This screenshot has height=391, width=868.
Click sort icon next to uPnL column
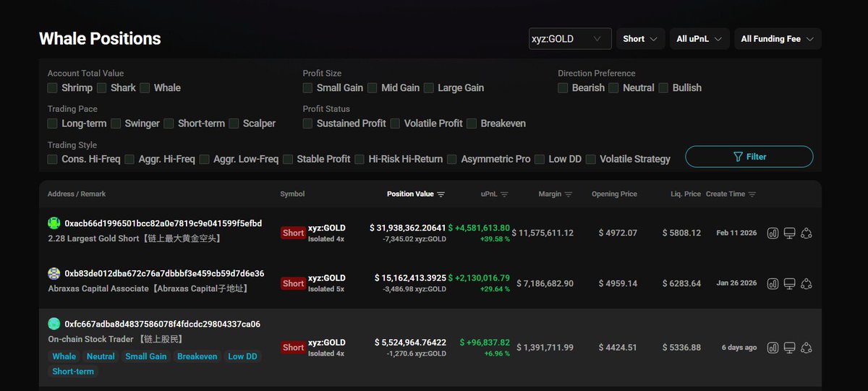tap(504, 194)
